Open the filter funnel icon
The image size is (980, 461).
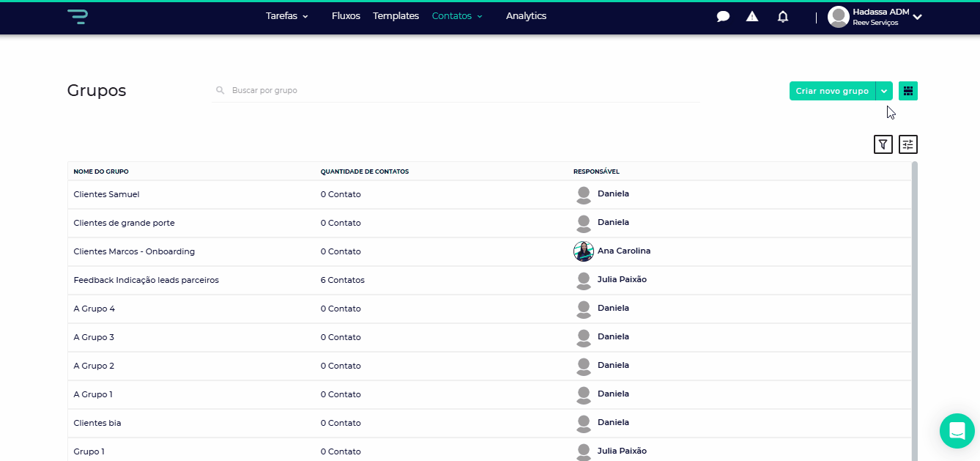[x=883, y=144]
